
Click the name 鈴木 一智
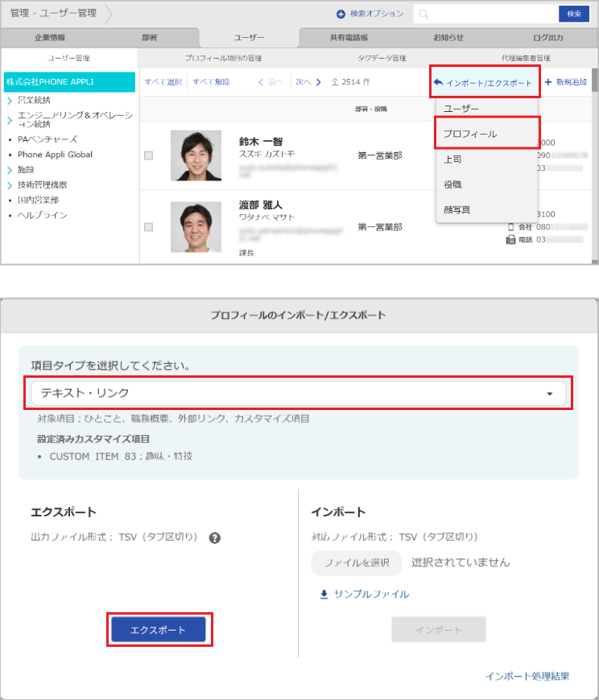261,142
